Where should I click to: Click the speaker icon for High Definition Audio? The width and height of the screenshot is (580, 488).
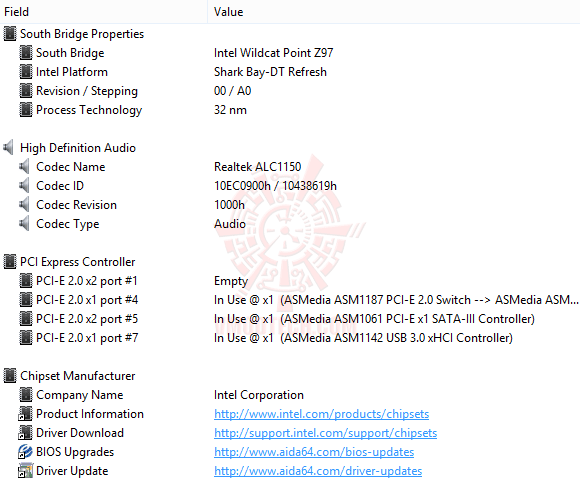click(x=9, y=148)
